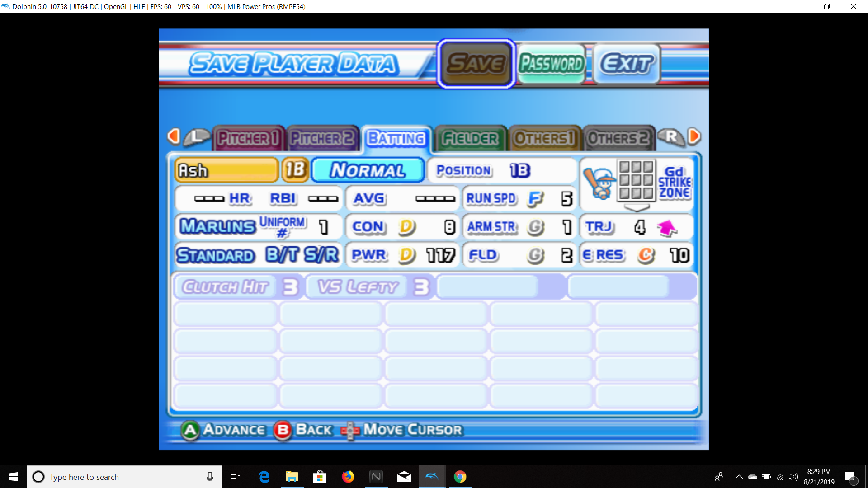Click the AVG stat field
The height and width of the screenshot is (488, 868).
coord(402,198)
